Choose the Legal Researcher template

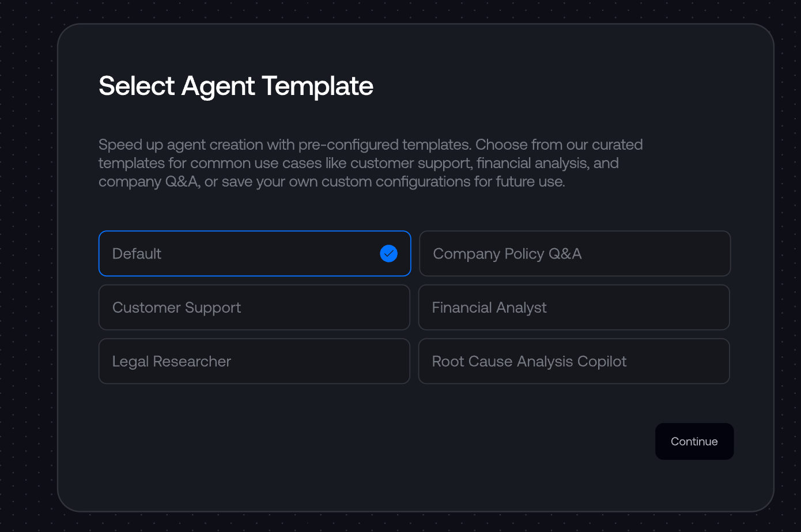click(254, 361)
